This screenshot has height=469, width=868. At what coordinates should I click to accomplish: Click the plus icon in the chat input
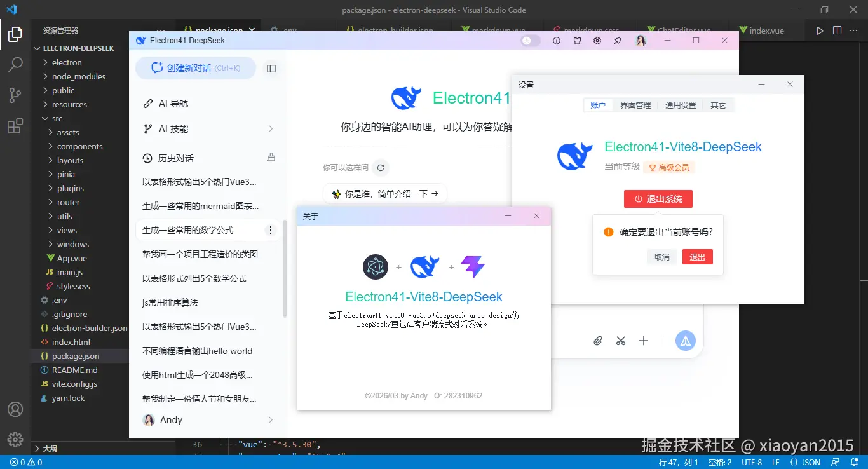(644, 341)
